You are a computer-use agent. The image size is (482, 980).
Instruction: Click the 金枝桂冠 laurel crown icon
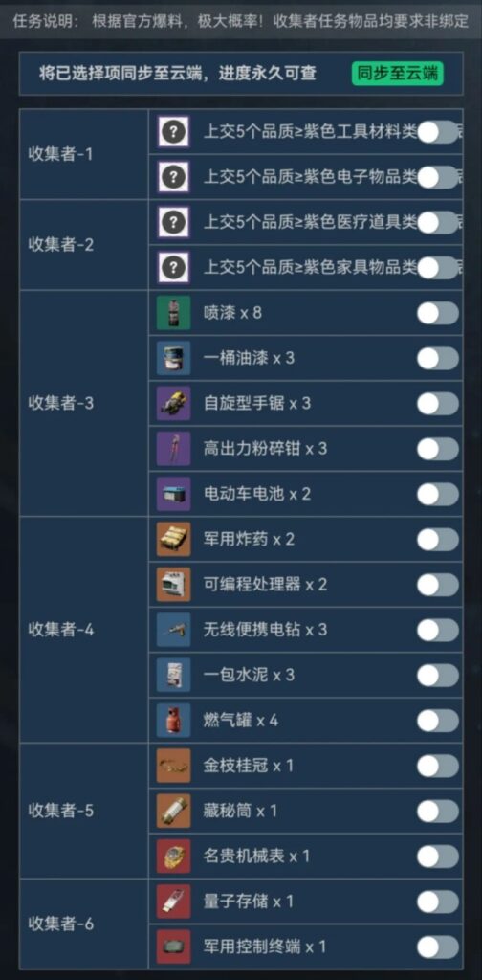click(x=173, y=766)
